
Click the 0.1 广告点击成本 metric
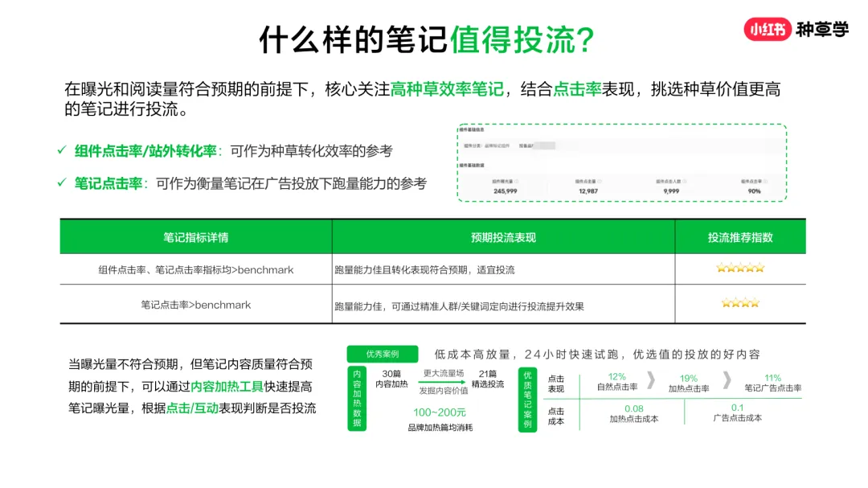737,412
